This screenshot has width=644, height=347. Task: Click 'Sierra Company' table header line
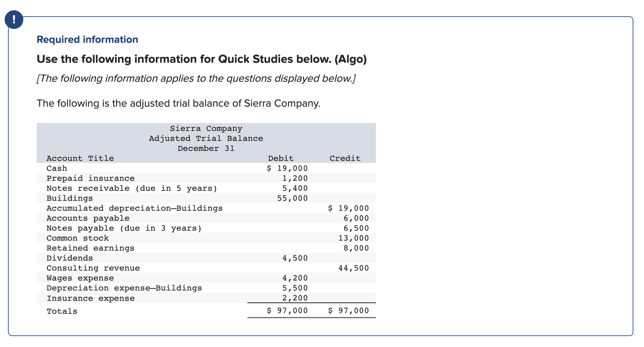[206, 129]
